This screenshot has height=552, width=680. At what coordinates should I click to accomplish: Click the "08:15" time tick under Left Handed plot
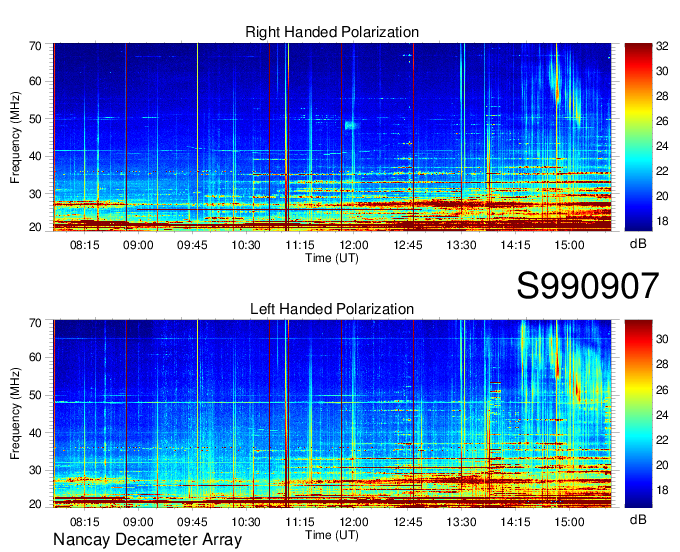point(85,522)
